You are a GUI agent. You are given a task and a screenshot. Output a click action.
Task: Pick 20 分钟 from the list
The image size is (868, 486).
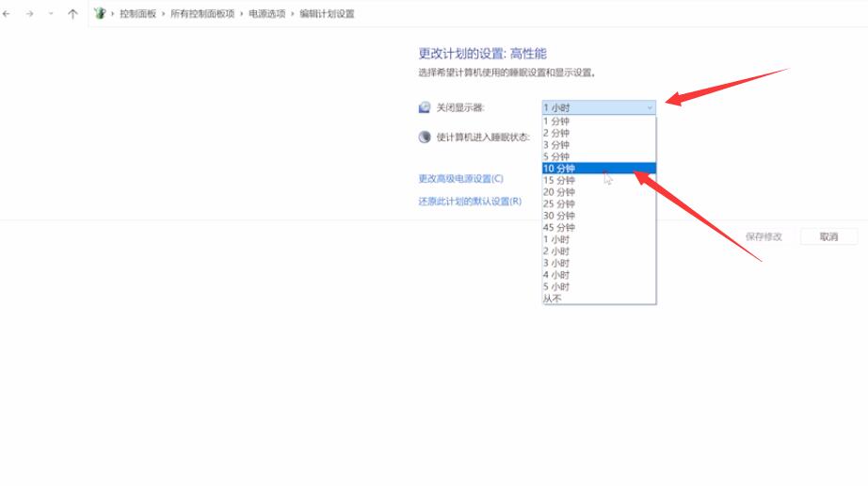click(x=599, y=192)
